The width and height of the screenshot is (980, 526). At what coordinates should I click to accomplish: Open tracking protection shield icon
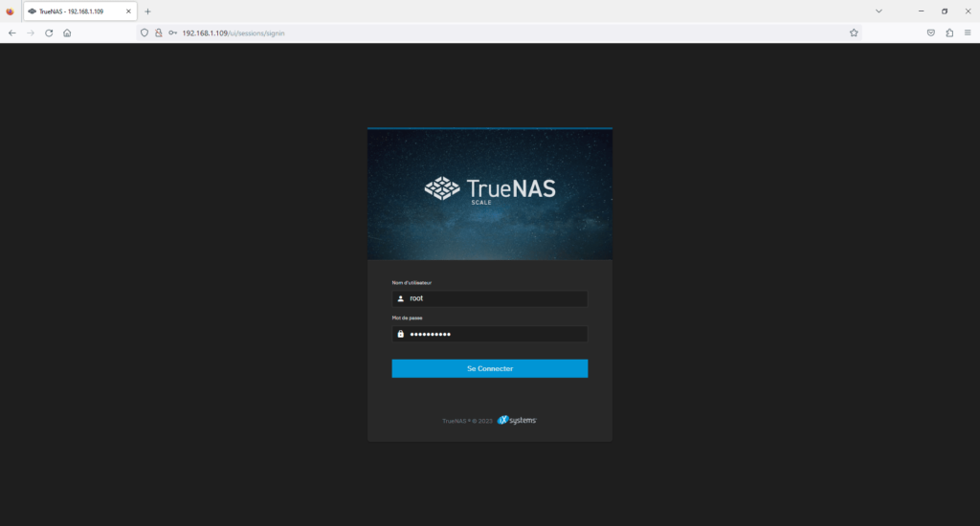tap(145, 33)
